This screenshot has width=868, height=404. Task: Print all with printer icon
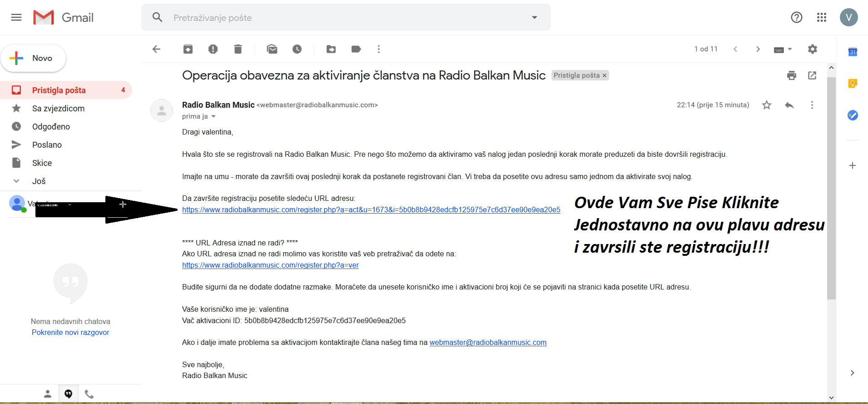[792, 75]
